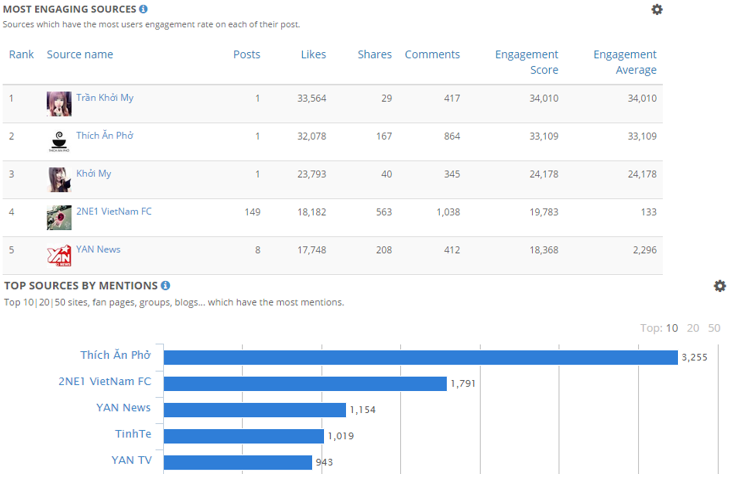Image resolution: width=733 pixels, height=482 pixels.
Task: Click comments value 864
Action: (452, 136)
